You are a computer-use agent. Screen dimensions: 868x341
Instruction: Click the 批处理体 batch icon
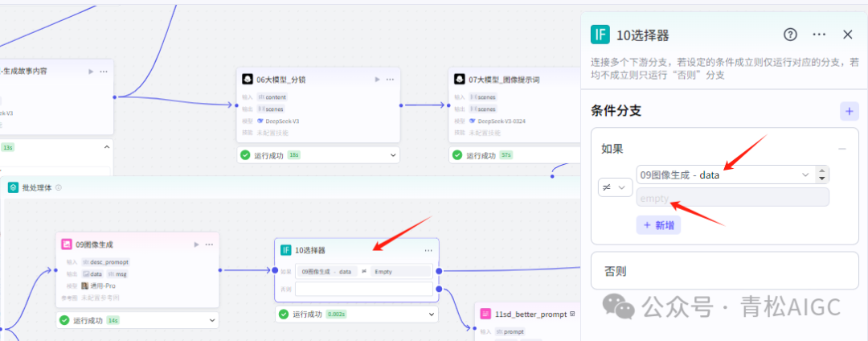tap(14, 187)
